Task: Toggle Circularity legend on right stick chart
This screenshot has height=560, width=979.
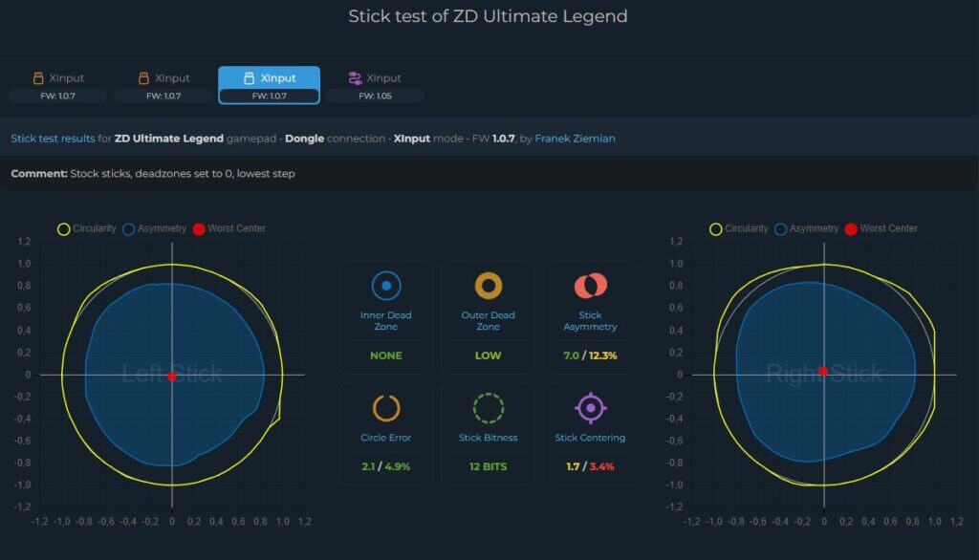Action: (x=739, y=228)
